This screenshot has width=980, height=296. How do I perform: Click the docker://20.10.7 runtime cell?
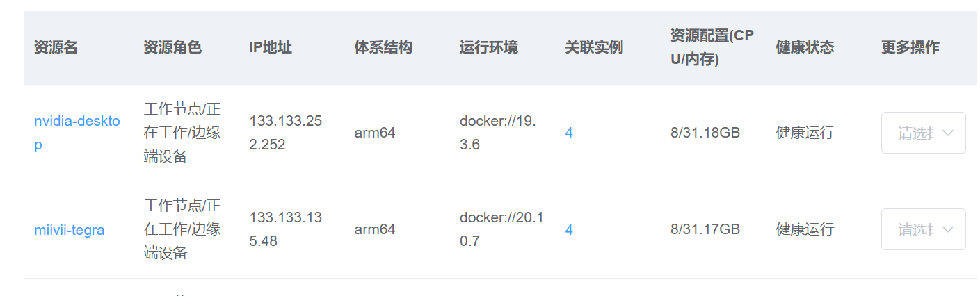point(501,230)
